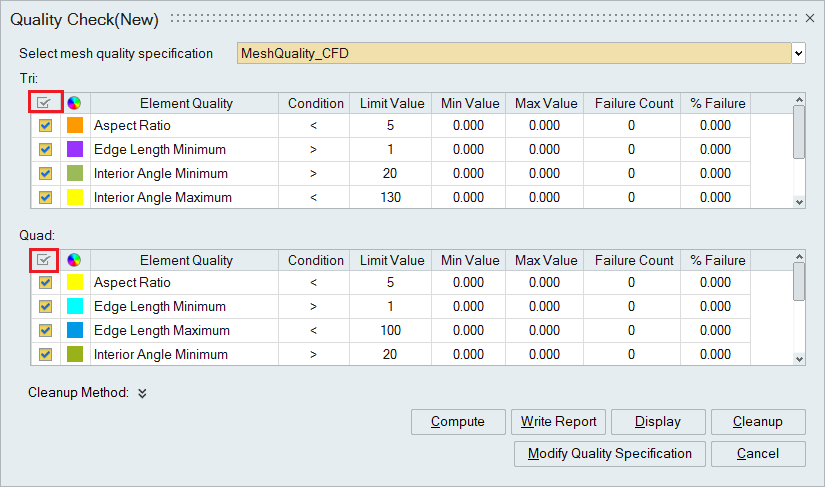Toggle Tri Edge Length Minimum checkbox
The image size is (829, 494).
tap(44, 150)
